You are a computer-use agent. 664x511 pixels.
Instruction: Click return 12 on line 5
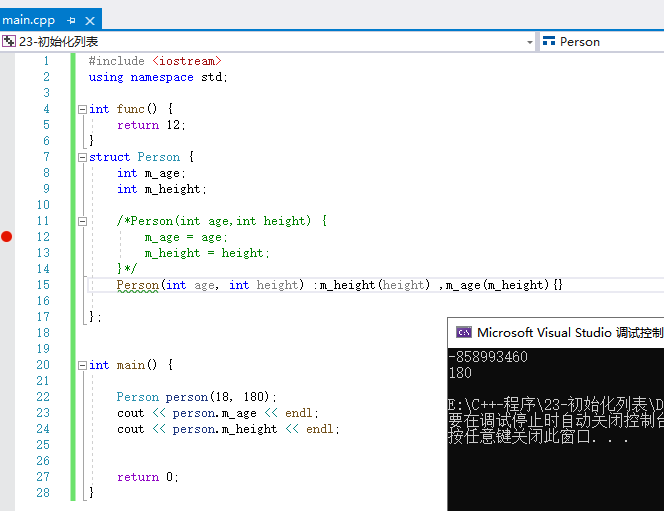tap(151, 125)
